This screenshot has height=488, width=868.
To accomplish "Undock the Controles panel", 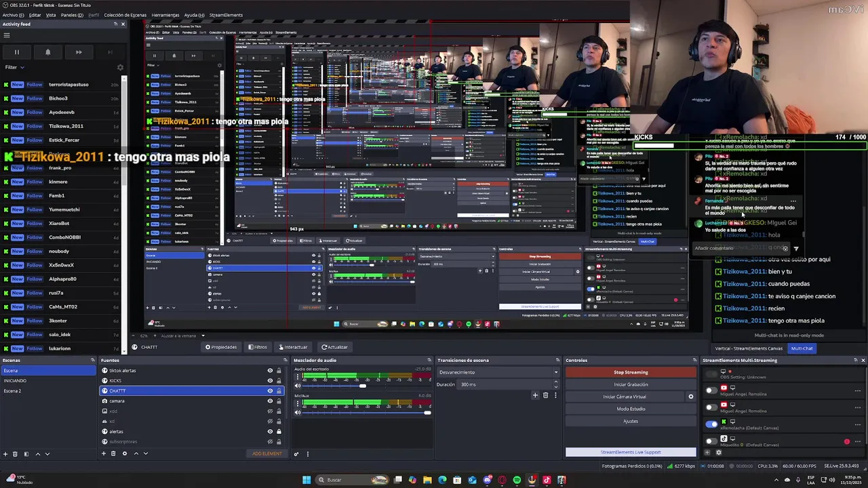I will click(x=694, y=360).
